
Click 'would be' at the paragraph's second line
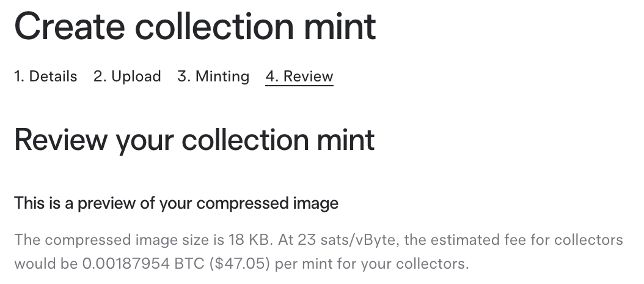[x=46, y=263]
